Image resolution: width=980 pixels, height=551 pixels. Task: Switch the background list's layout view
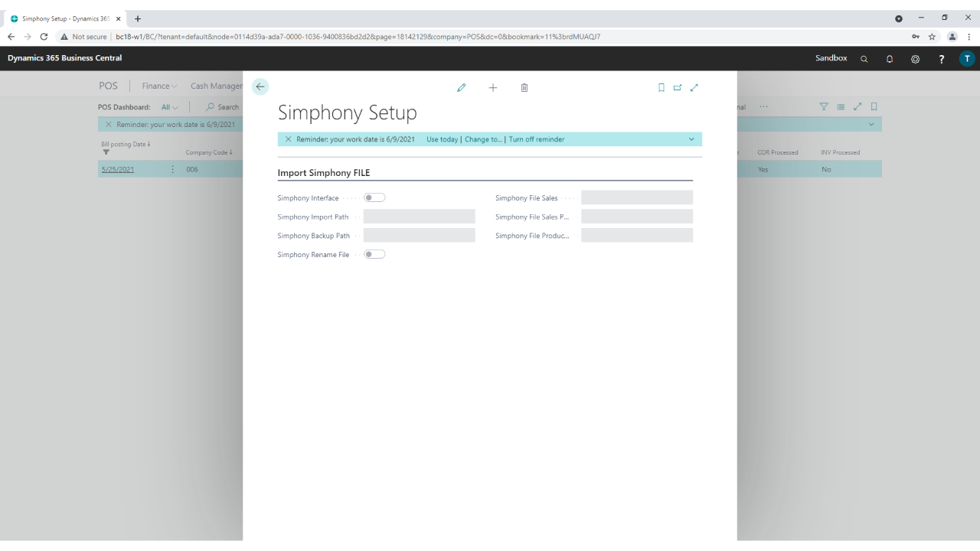point(841,107)
